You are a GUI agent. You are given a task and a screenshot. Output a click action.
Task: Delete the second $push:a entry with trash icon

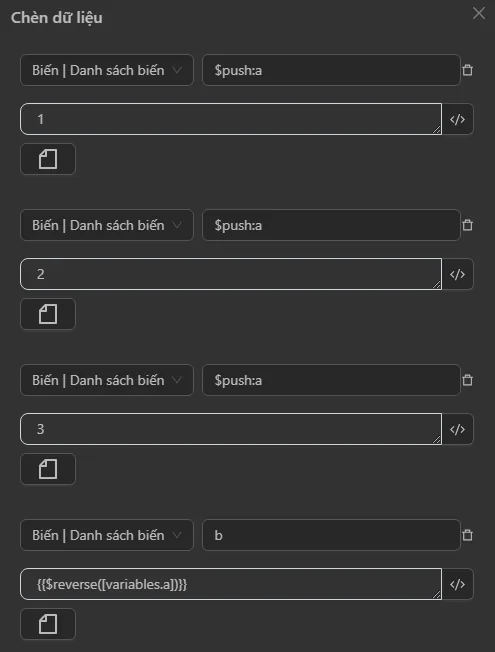click(468, 225)
